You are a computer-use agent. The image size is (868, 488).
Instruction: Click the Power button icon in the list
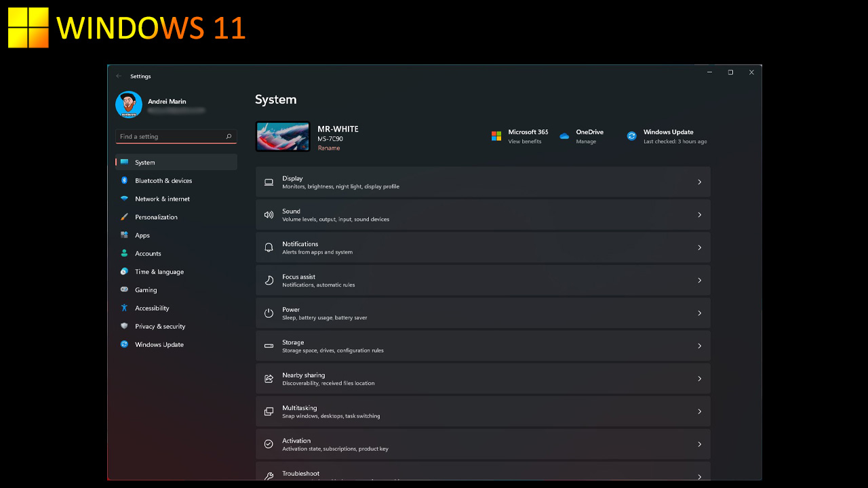(269, 313)
